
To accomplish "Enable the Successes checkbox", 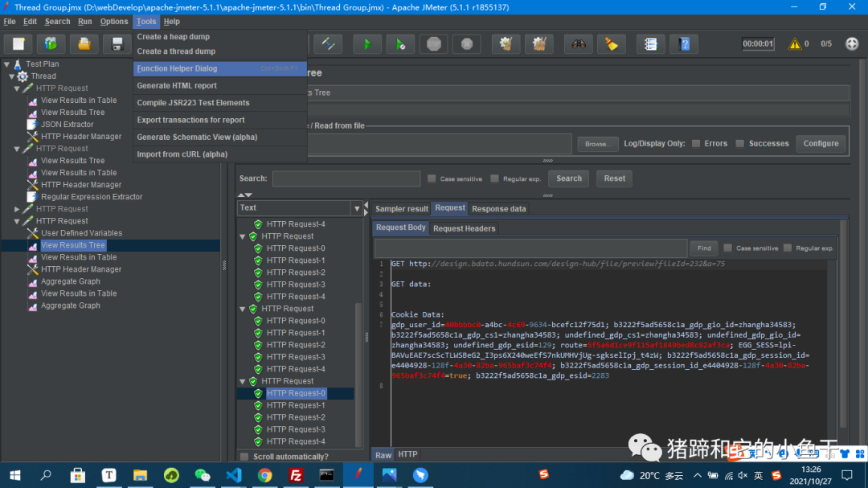I will [740, 144].
